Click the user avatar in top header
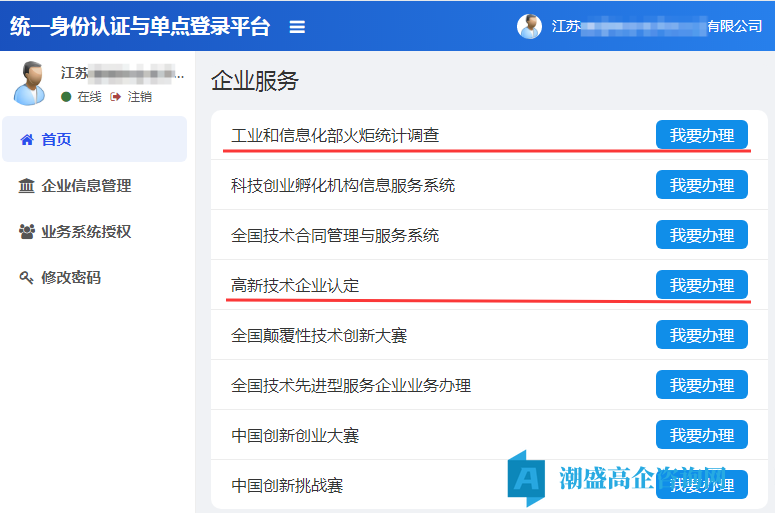Viewport: 775px width, 513px height. 529,27
